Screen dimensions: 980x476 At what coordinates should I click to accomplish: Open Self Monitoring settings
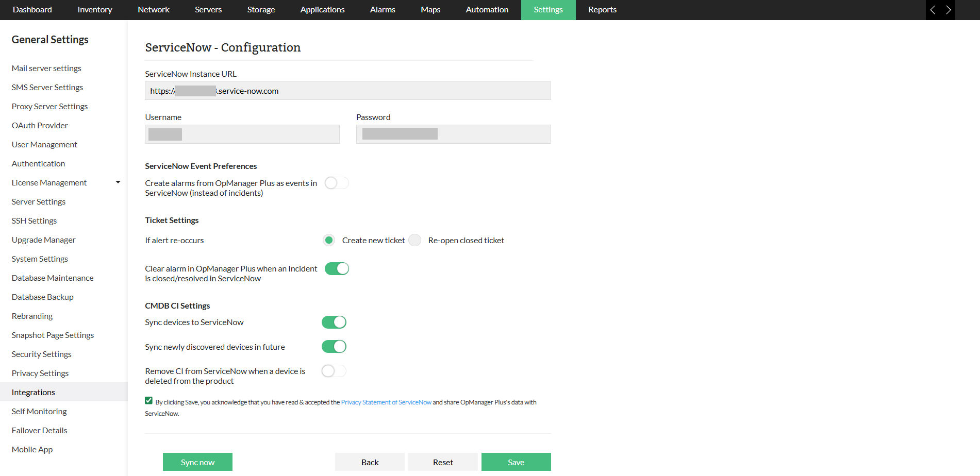click(39, 411)
